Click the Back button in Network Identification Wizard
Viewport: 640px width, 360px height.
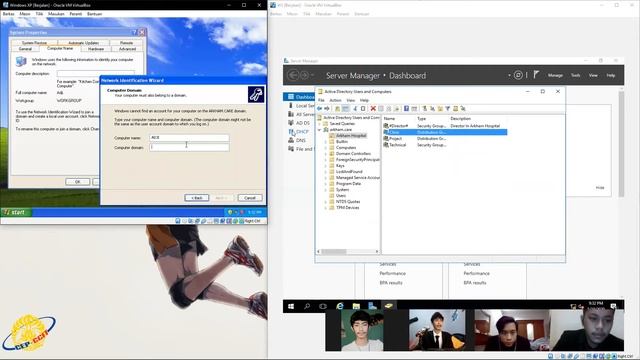click(x=197, y=198)
